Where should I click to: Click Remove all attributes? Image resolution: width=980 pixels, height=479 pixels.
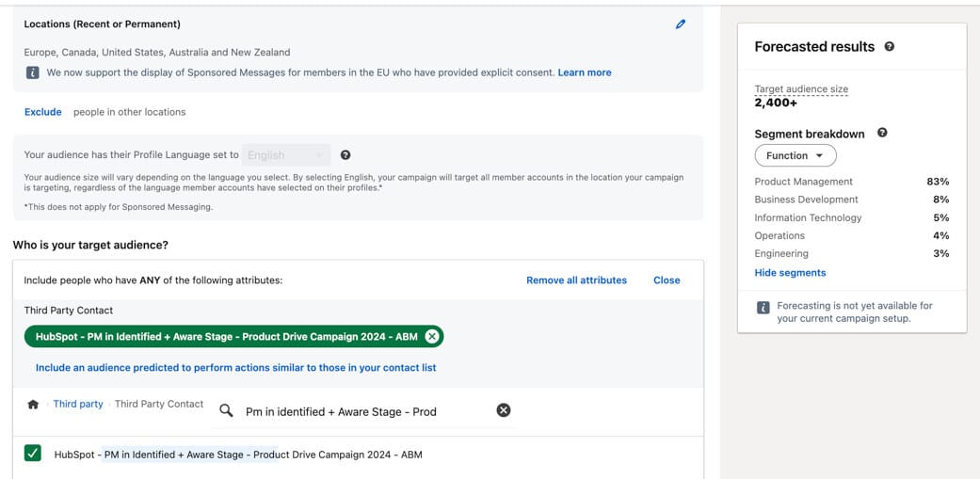576,280
